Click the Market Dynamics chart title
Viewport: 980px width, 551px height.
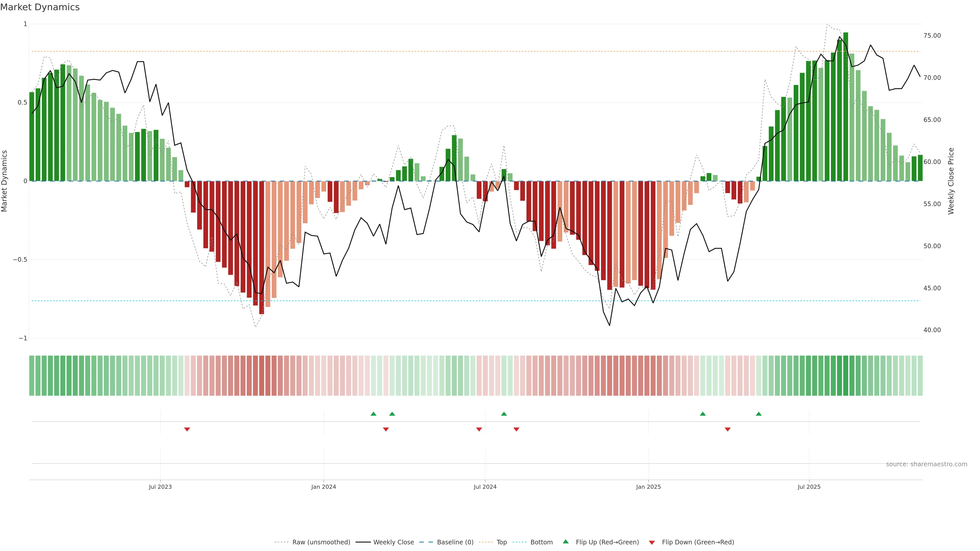pos(40,7)
